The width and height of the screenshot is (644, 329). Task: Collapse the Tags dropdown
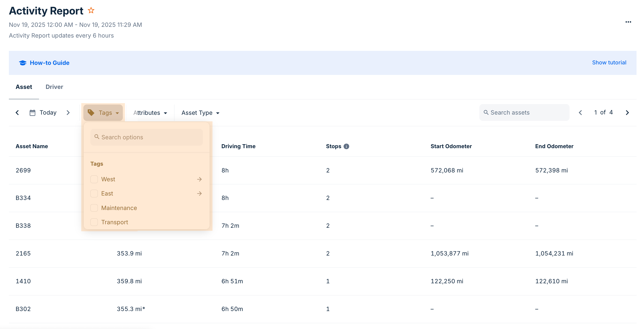(103, 113)
